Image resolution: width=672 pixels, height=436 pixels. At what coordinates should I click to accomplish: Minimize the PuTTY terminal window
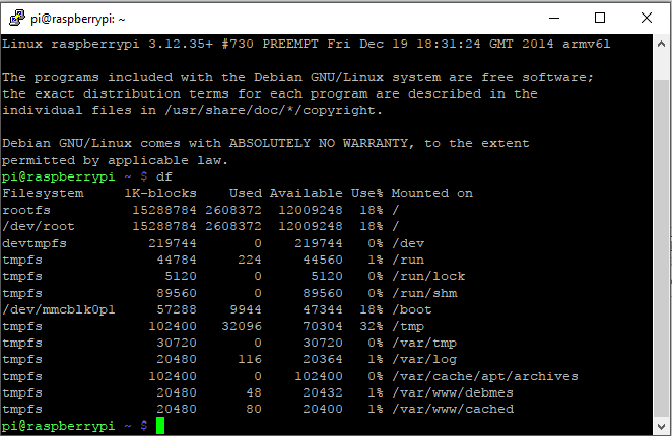pyautogui.click(x=552, y=16)
